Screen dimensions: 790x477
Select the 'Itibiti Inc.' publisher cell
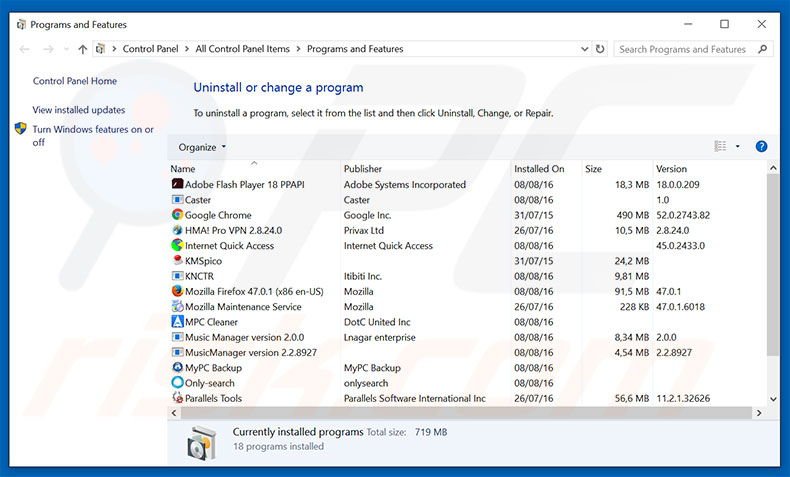[363, 276]
